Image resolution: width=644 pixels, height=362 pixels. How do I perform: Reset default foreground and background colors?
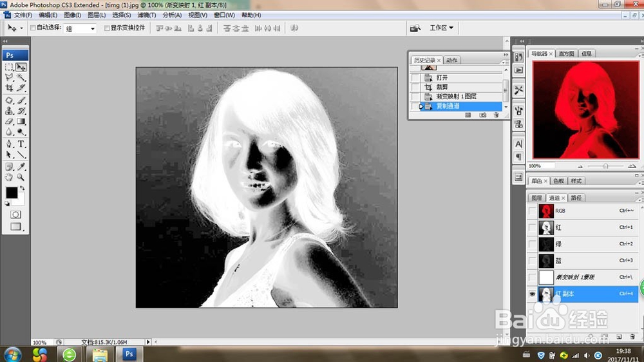[x=7, y=204]
